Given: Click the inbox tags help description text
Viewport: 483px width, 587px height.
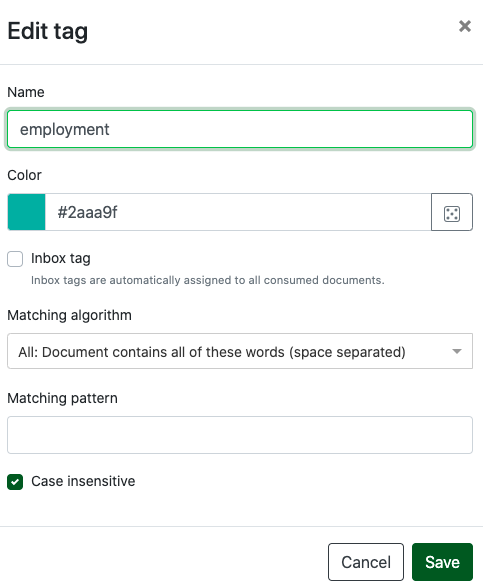Looking at the screenshot, I should click(x=208, y=280).
